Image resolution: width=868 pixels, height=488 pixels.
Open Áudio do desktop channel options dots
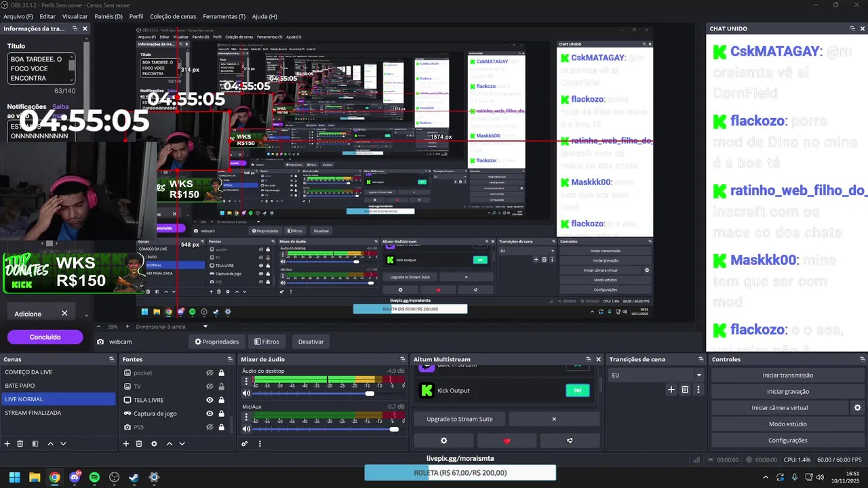click(246, 382)
